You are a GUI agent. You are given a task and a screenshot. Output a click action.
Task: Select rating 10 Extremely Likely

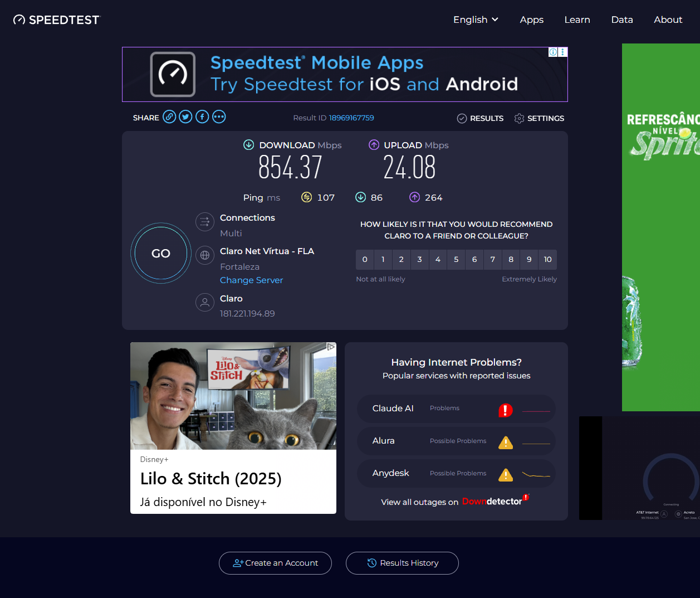(x=547, y=260)
